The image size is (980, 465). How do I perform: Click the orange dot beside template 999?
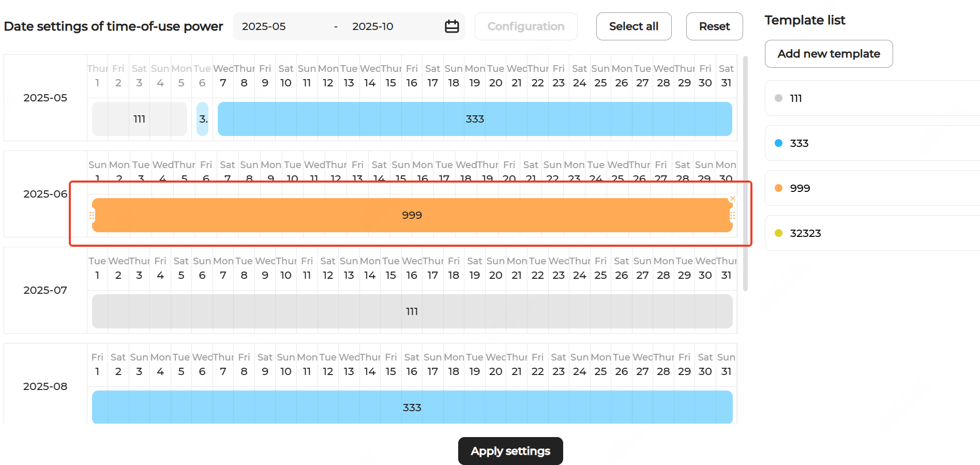coord(778,188)
